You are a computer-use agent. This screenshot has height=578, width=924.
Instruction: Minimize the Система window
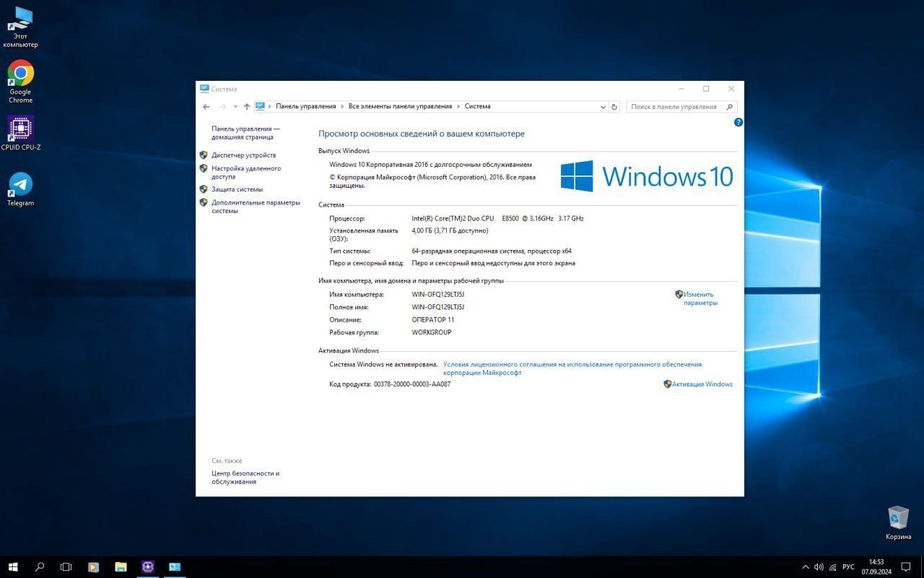[x=681, y=89]
